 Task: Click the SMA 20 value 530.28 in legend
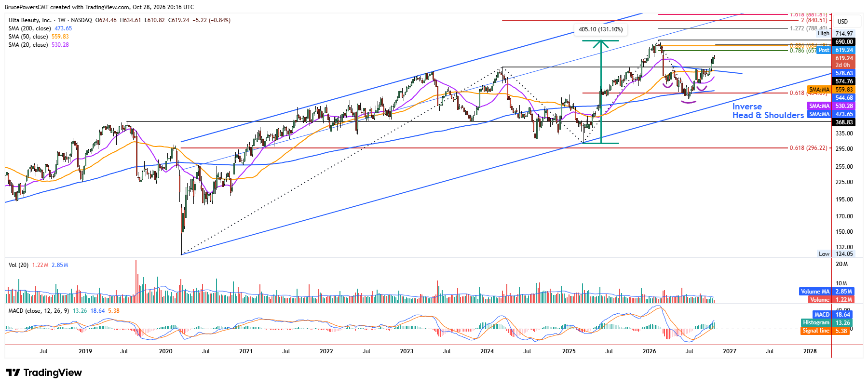60,45
